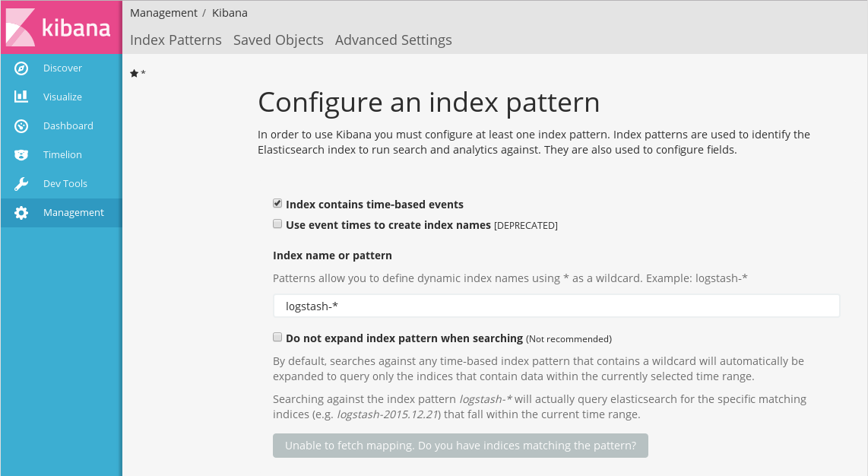
Task: Focus the index name pattern input field
Action: (x=556, y=306)
